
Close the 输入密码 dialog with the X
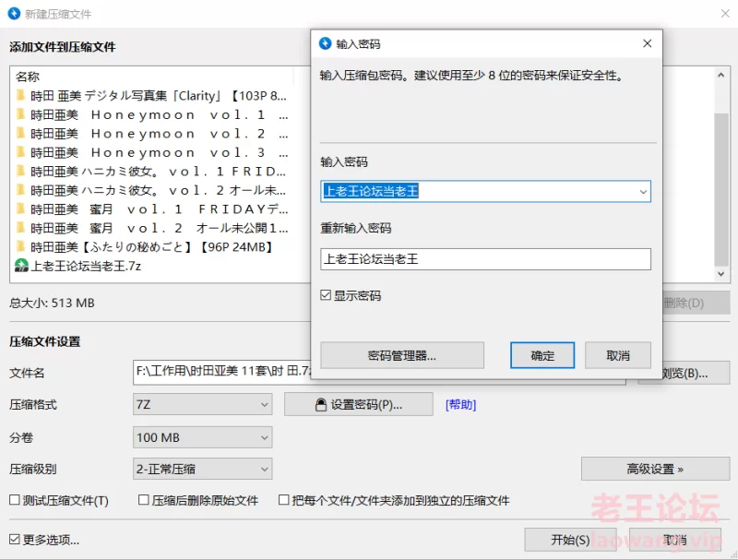[648, 43]
